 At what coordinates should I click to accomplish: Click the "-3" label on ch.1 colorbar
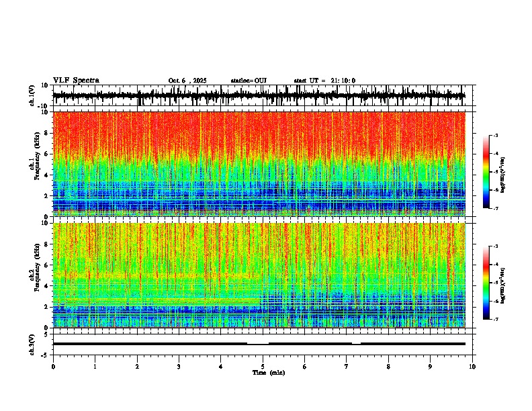(496, 135)
